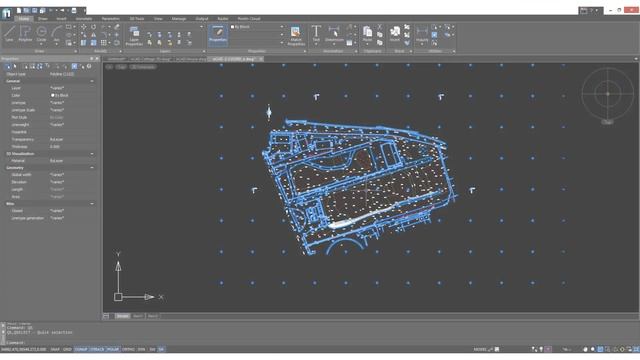The width and height of the screenshot is (640, 360).
Task: Activate Match Properties tool
Action: [296, 36]
